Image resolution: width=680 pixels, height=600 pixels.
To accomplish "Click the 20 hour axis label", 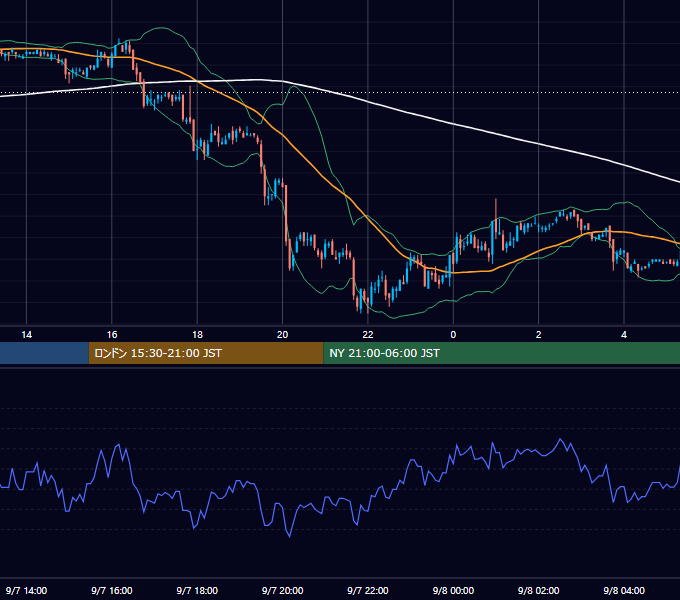I will 282,335.
